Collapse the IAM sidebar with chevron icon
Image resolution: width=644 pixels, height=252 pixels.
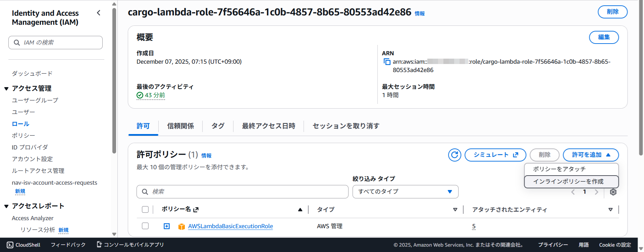[99, 13]
